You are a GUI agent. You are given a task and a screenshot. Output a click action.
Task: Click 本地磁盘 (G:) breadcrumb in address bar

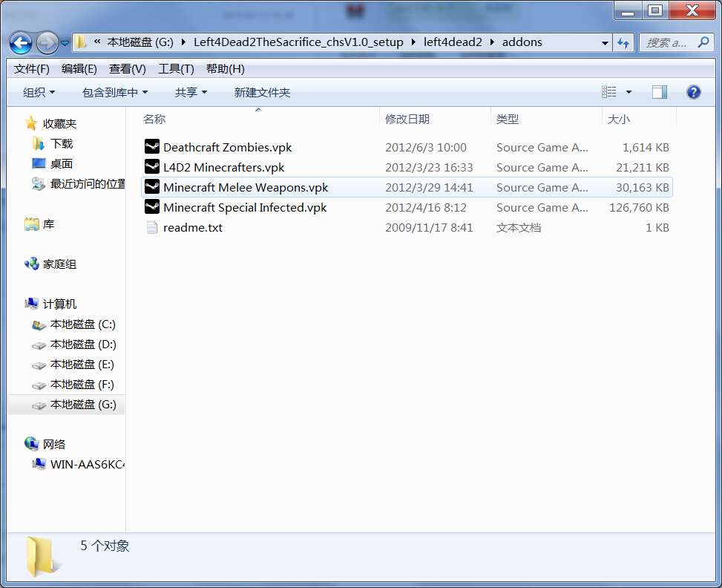click(140, 42)
